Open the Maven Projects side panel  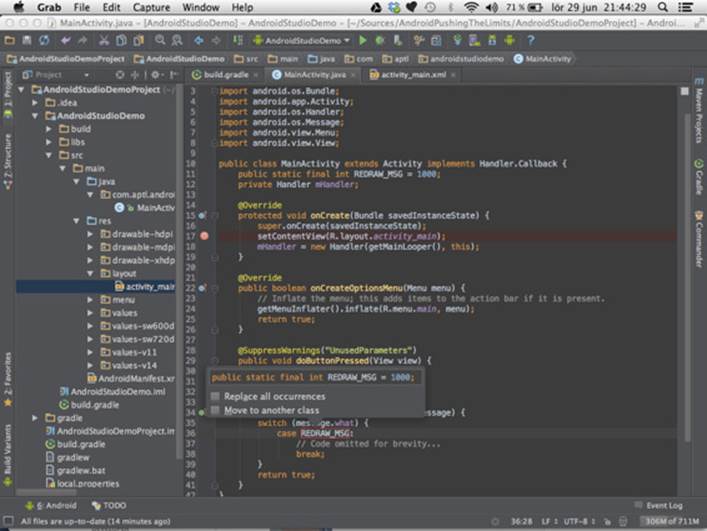point(699,110)
